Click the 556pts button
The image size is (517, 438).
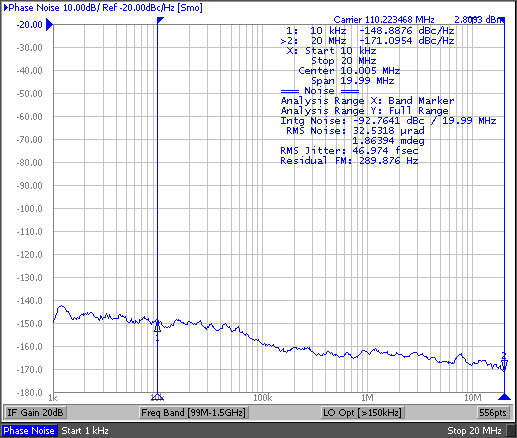pos(493,413)
